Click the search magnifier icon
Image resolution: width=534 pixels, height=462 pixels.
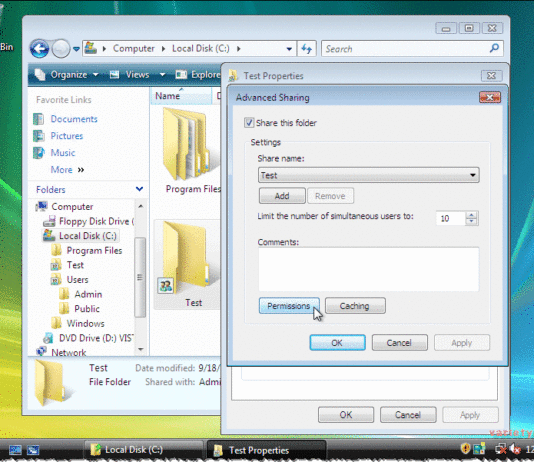pyautogui.click(x=494, y=48)
